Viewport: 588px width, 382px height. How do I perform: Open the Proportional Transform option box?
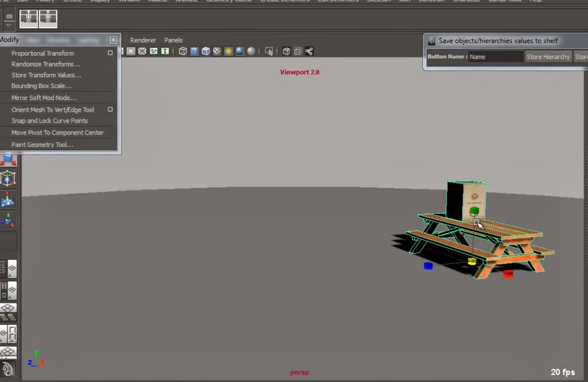tap(110, 53)
